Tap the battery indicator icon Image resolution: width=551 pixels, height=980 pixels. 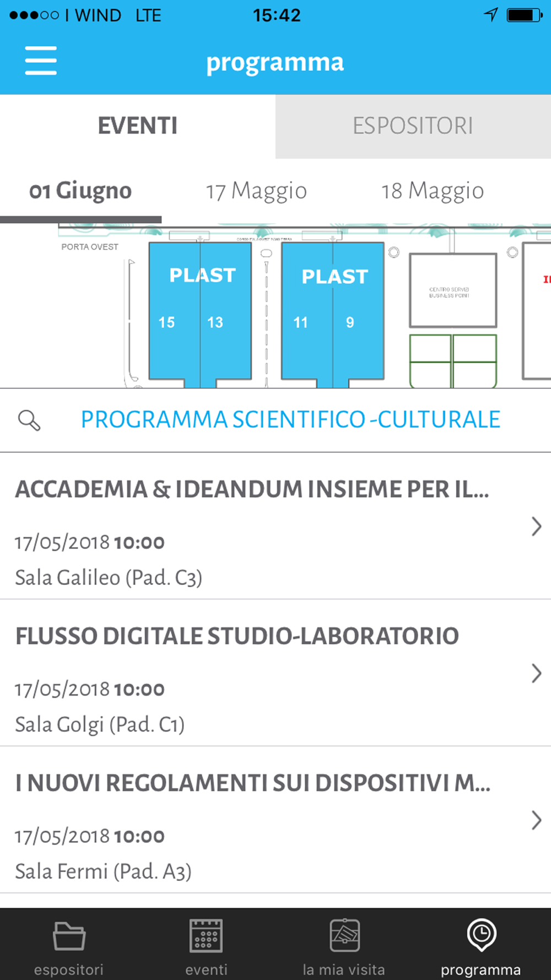click(x=525, y=15)
